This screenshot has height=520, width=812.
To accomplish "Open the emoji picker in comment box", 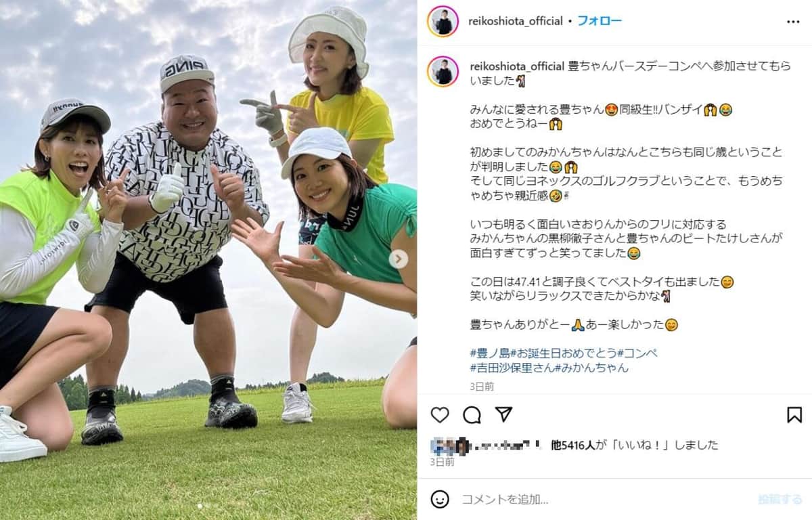I will pyautogui.click(x=440, y=499).
